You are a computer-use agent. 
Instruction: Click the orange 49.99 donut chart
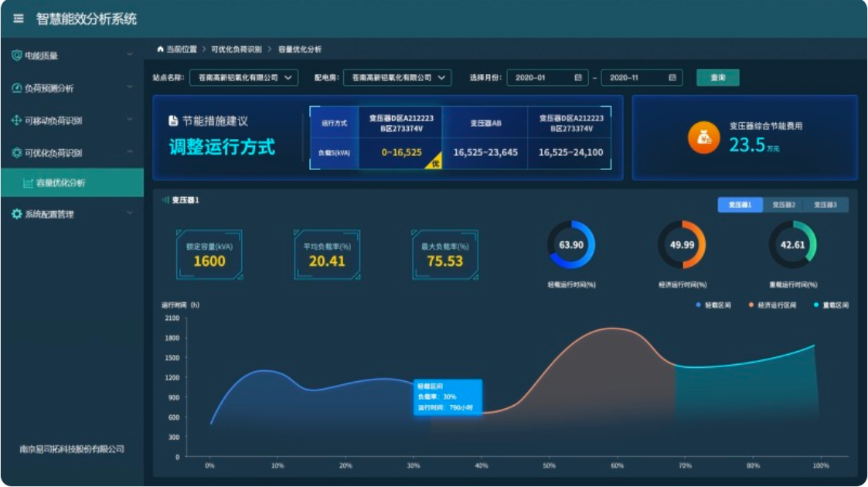coord(682,244)
